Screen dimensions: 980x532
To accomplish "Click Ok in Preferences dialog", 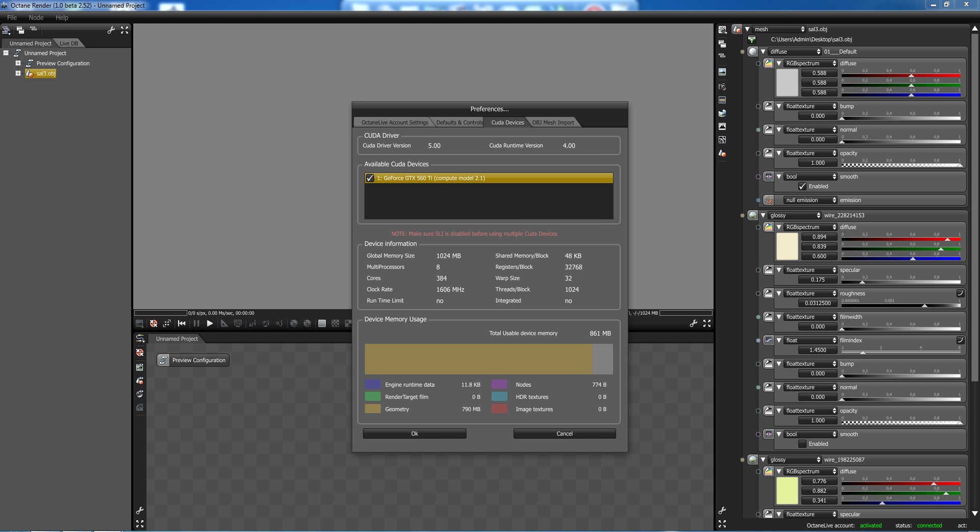I will pos(414,434).
